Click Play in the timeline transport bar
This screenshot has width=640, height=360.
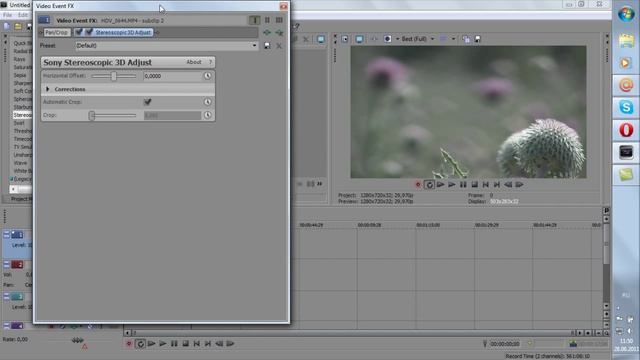tap(163, 344)
